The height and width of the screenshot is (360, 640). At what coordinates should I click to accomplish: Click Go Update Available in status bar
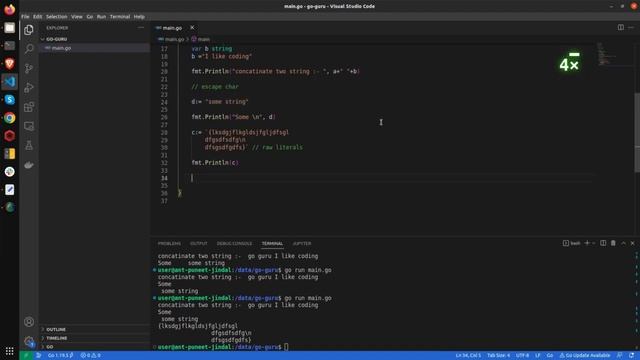click(x=584, y=356)
